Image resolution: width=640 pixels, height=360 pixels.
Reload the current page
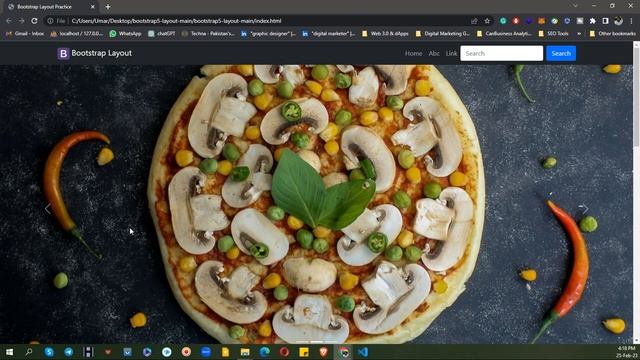(34, 21)
